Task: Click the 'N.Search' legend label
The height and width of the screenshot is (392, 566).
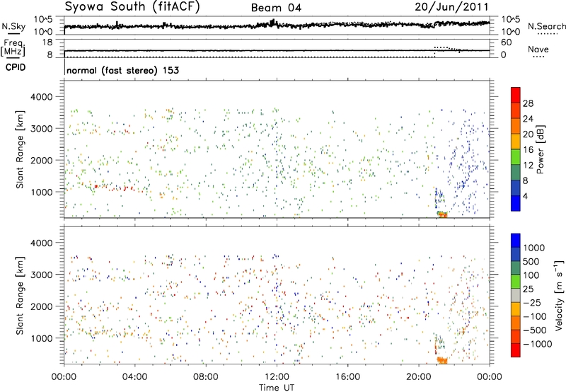Action: tap(546, 26)
